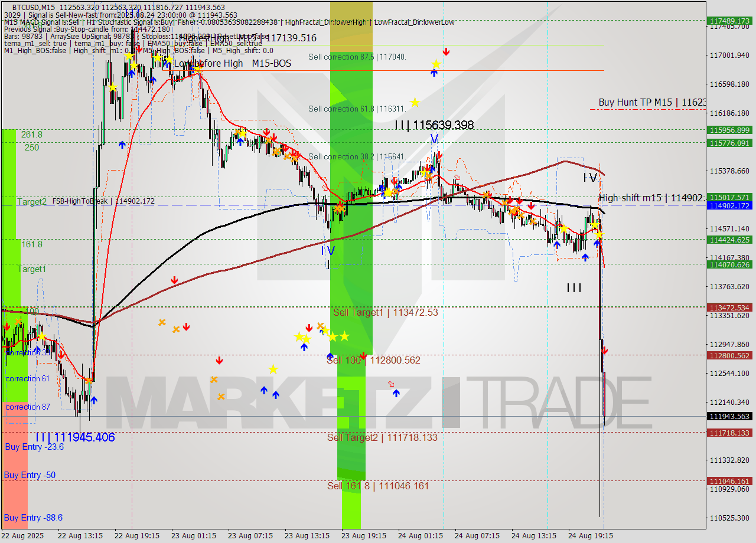Screen dimensions: 756x543
Task: Click the red pointing-hand icon near the lower candles
Action: click(391, 384)
